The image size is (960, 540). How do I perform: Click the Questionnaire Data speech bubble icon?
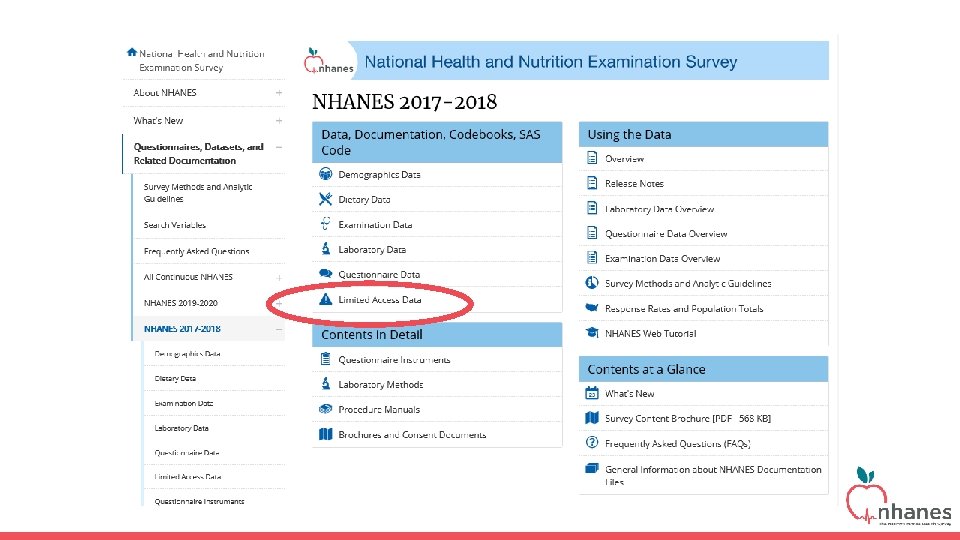pyautogui.click(x=326, y=274)
